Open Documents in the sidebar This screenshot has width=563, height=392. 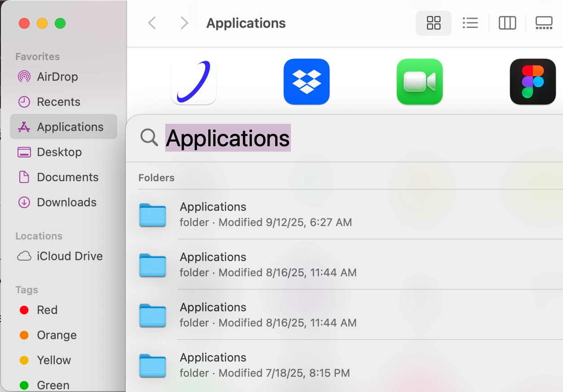(x=63, y=177)
